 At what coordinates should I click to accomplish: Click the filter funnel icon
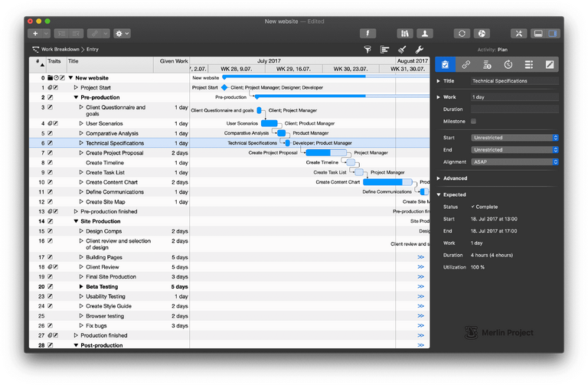[367, 49]
